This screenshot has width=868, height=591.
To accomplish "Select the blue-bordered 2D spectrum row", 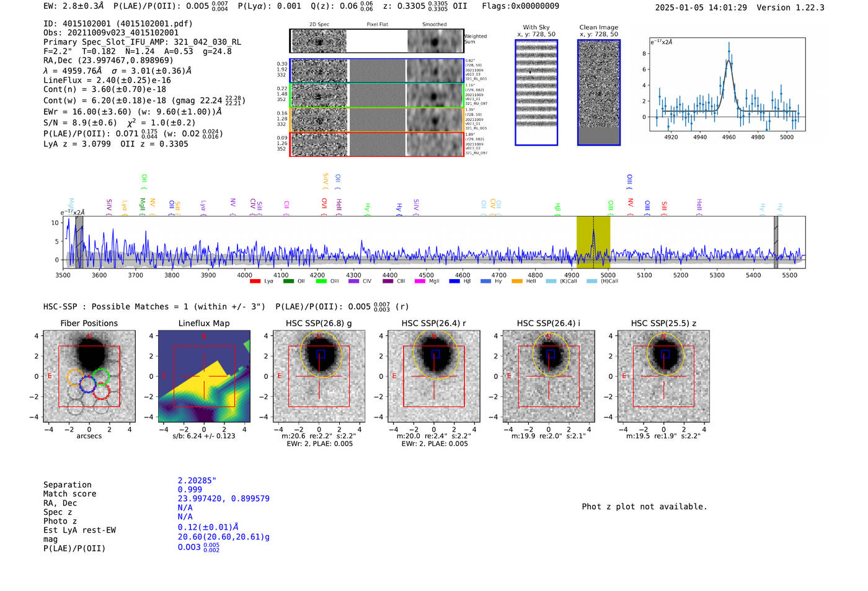I will coord(376,71).
